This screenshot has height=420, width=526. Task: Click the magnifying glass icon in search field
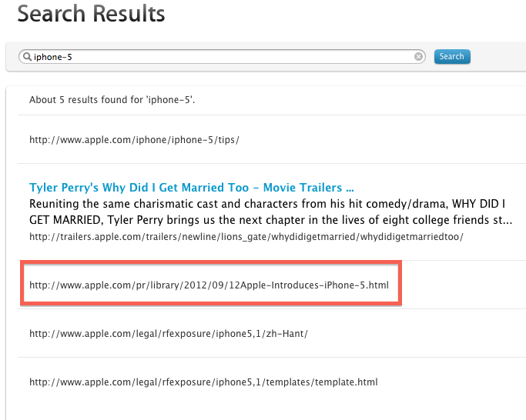click(28, 56)
